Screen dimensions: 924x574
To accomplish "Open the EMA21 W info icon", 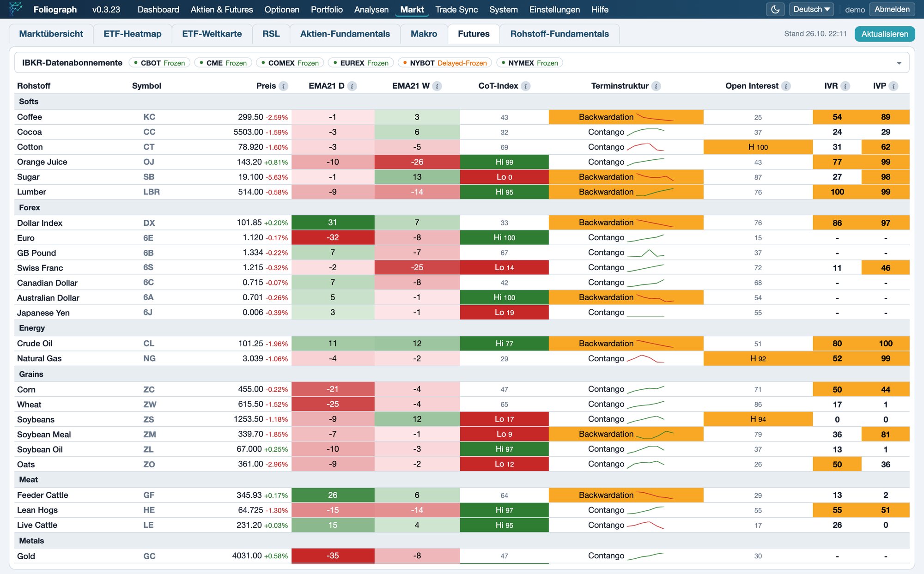I will pyautogui.click(x=437, y=86).
